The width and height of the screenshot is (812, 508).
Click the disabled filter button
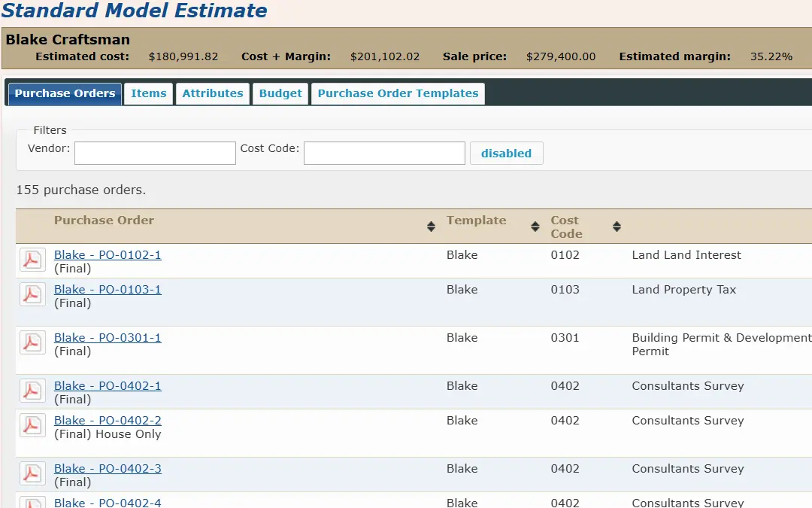tap(507, 154)
